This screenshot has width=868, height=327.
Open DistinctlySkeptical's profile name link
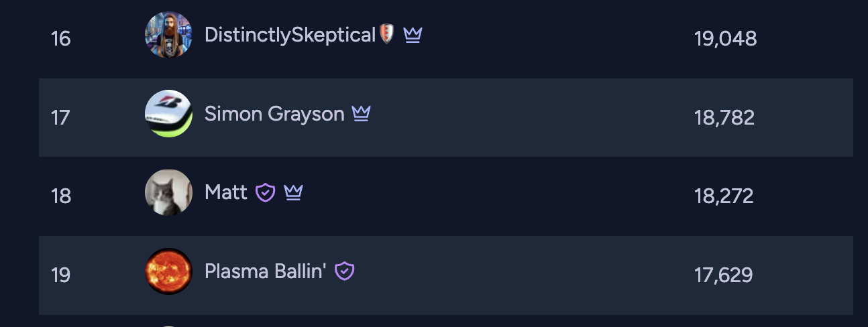[x=290, y=36]
